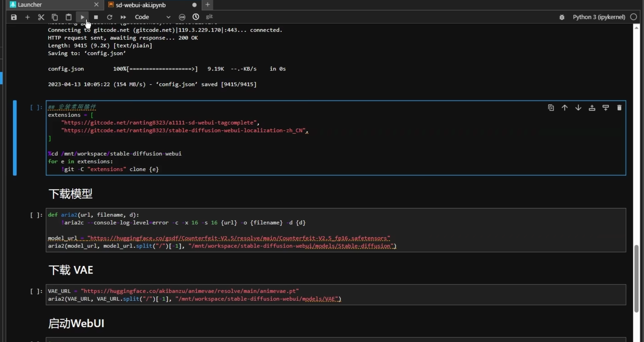Screen dimensions: 644x342
Task: Collapse the active cell via blue bar
Action: 15,138
